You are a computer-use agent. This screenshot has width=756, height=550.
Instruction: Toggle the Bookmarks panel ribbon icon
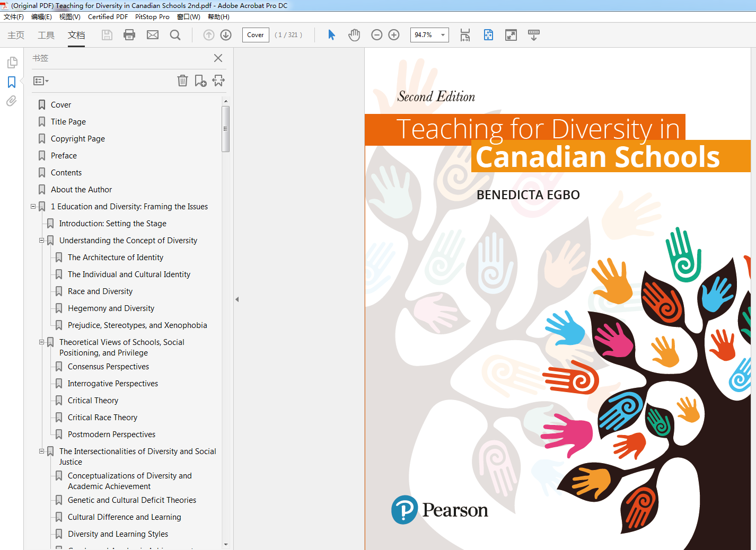click(12, 82)
